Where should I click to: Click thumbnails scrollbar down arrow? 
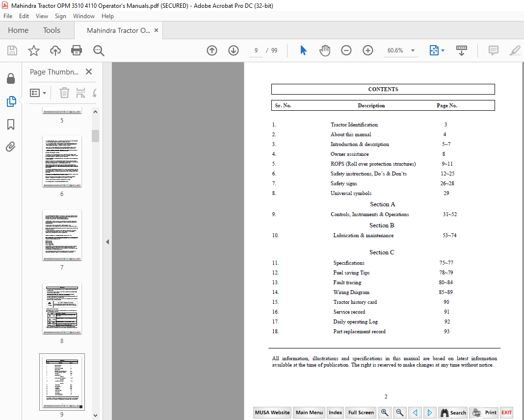[95, 416]
